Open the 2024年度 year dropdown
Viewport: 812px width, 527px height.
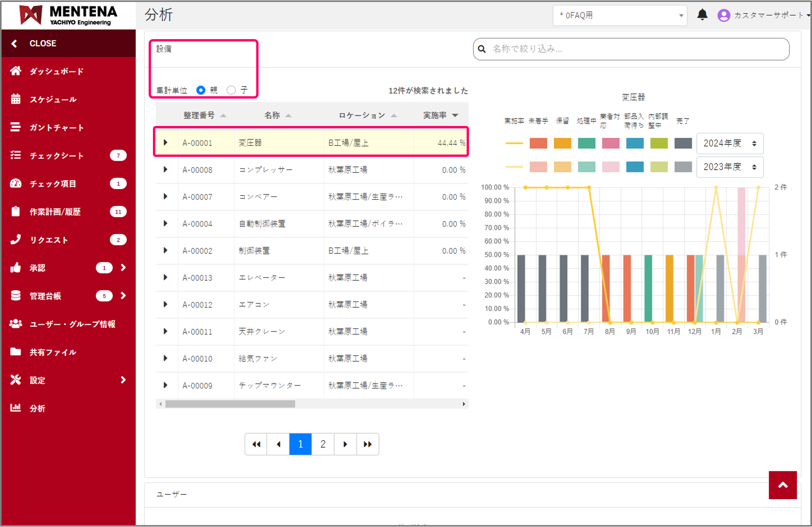[x=729, y=143]
